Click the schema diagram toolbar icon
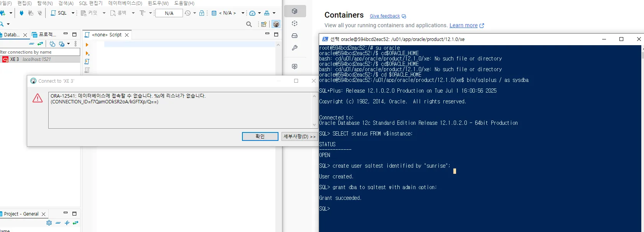This screenshot has height=232, width=644. click(267, 13)
